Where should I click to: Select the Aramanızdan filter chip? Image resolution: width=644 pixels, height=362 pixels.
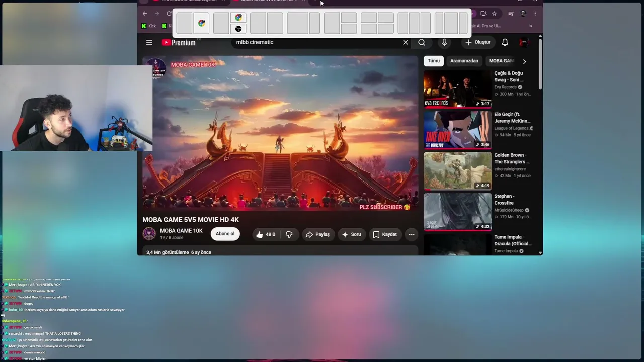click(x=464, y=61)
